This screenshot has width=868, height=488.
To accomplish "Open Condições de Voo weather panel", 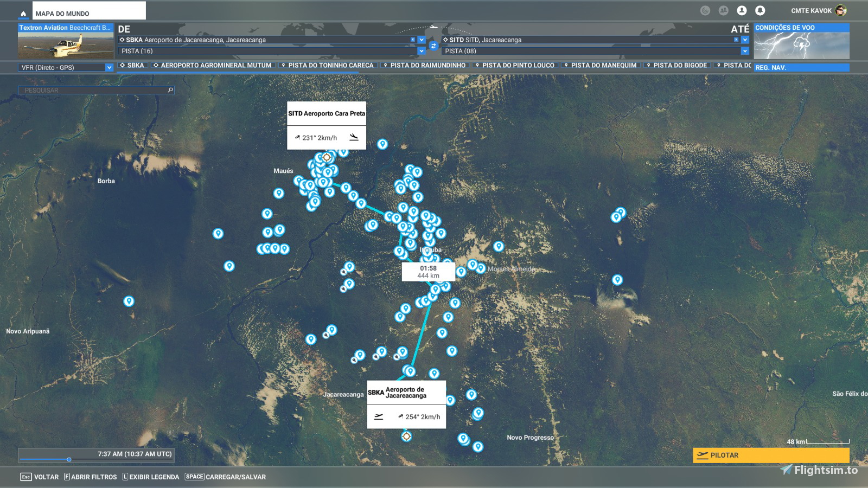I will (x=802, y=41).
